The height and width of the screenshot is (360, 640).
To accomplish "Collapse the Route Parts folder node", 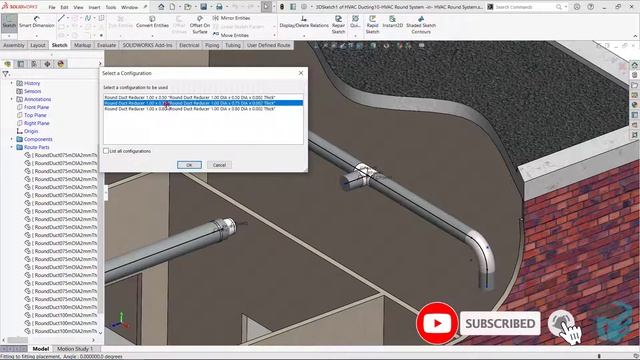I will [x=12, y=147].
